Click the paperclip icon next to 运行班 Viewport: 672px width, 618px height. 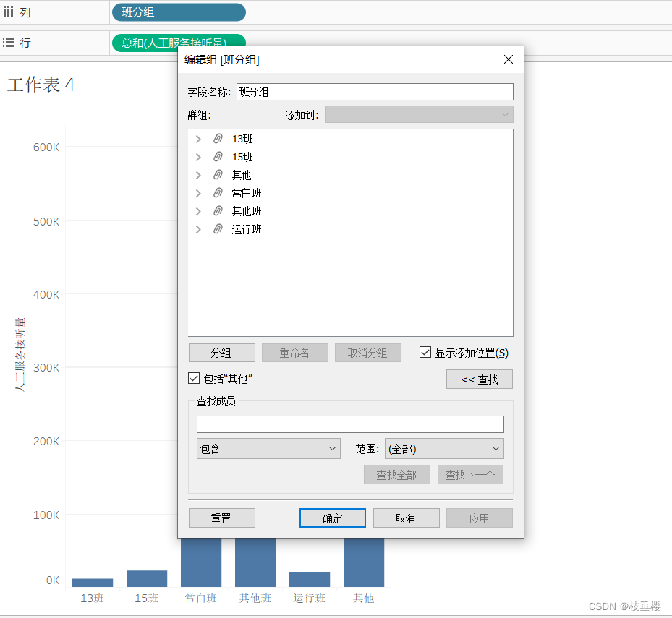pos(218,228)
